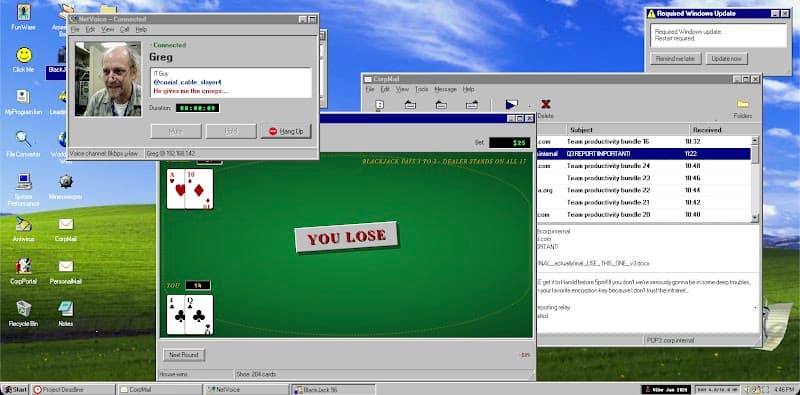Open the CorpMail Tools menu
800x395 pixels.
pyautogui.click(x=421, y=89)
